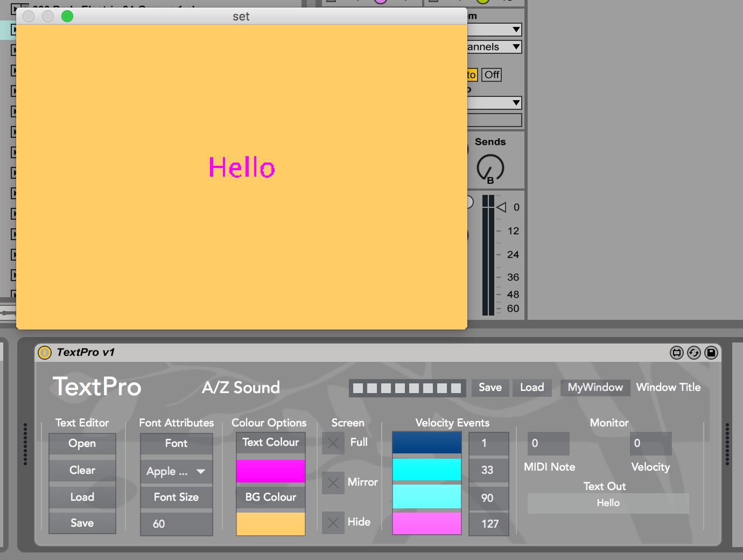Set monitor mode to Off
The width and height of the screenshot is (743, 560).
point(491,75)
